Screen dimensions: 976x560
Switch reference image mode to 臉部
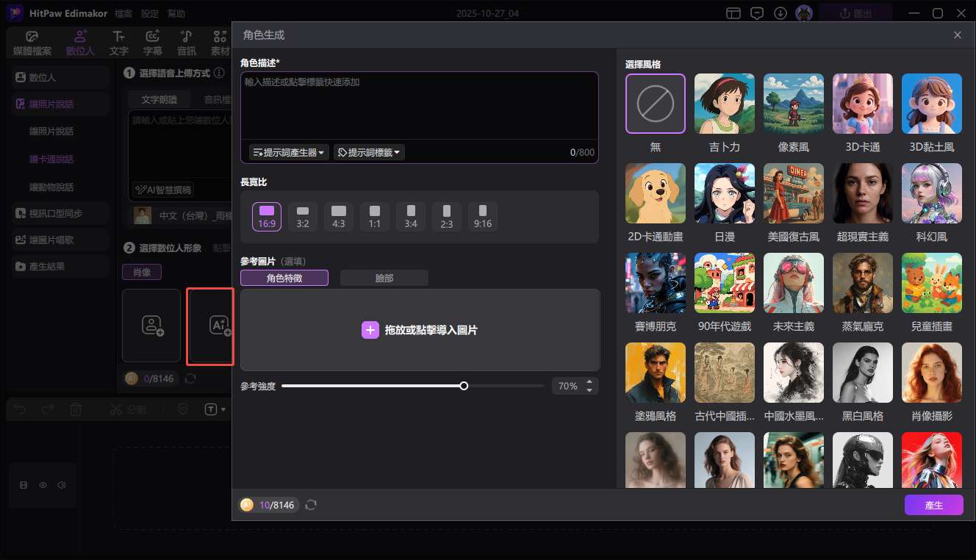[383, 277]
